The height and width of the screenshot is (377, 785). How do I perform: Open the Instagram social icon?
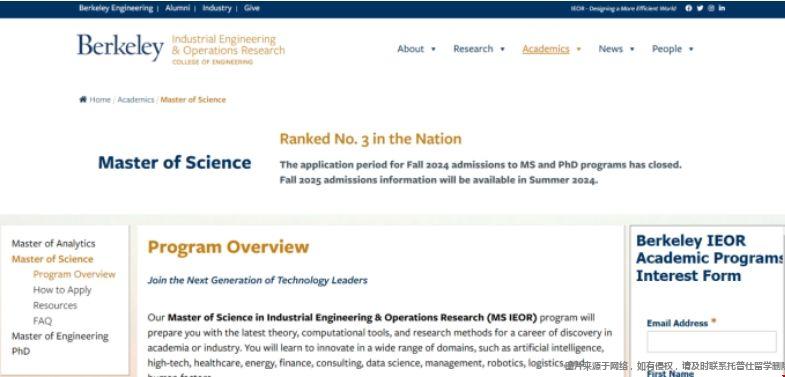711,8
